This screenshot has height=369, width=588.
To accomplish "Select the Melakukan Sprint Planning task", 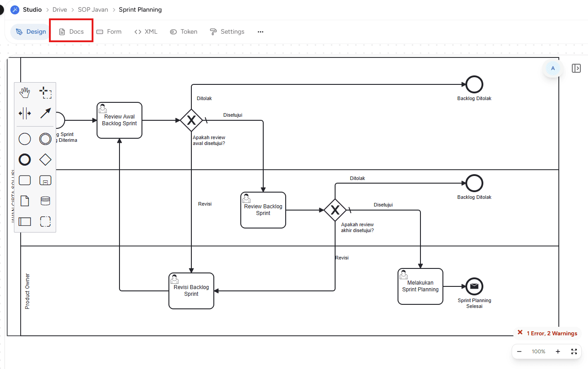I will 420,286.
